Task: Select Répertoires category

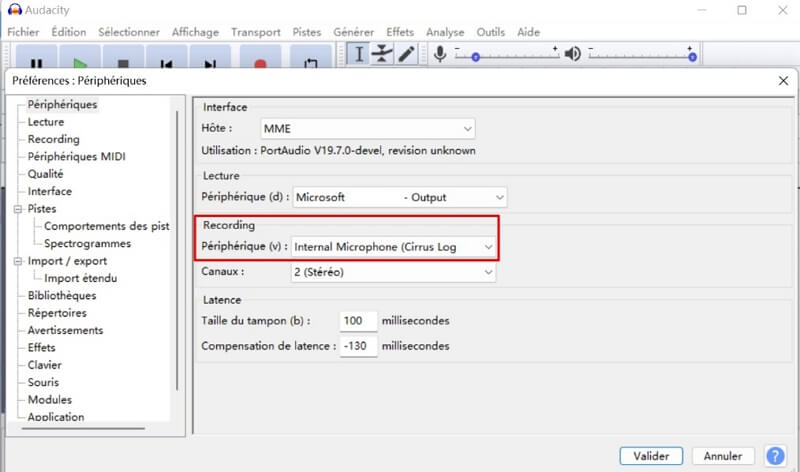Action: coord(57,313)
